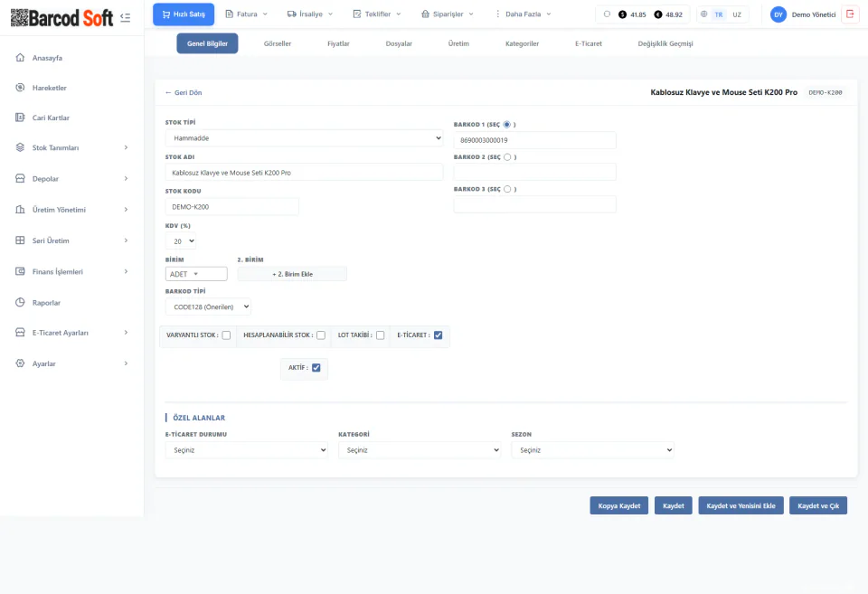The width and height of the screenshot is (868, 594).
Task: Click the Seri Üretim grid icon
Action: tap(20, 240)
